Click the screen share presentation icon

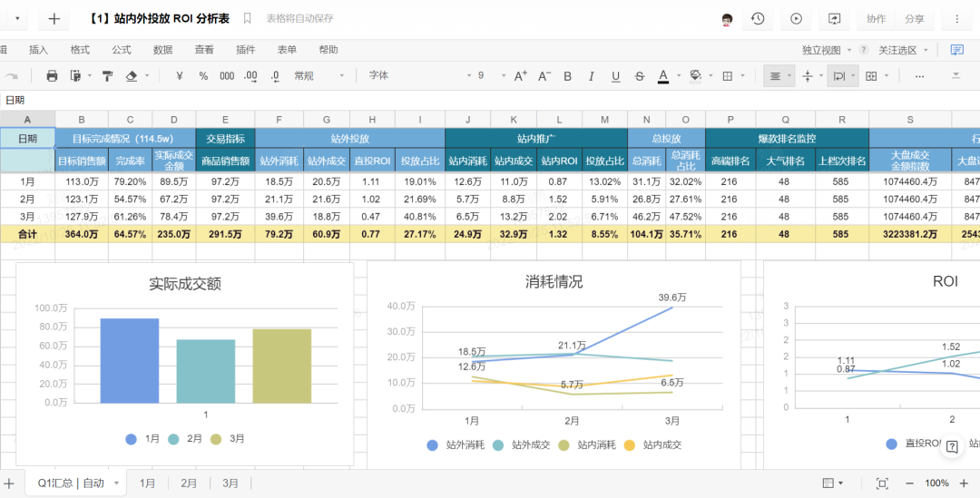tap(835, 19)
